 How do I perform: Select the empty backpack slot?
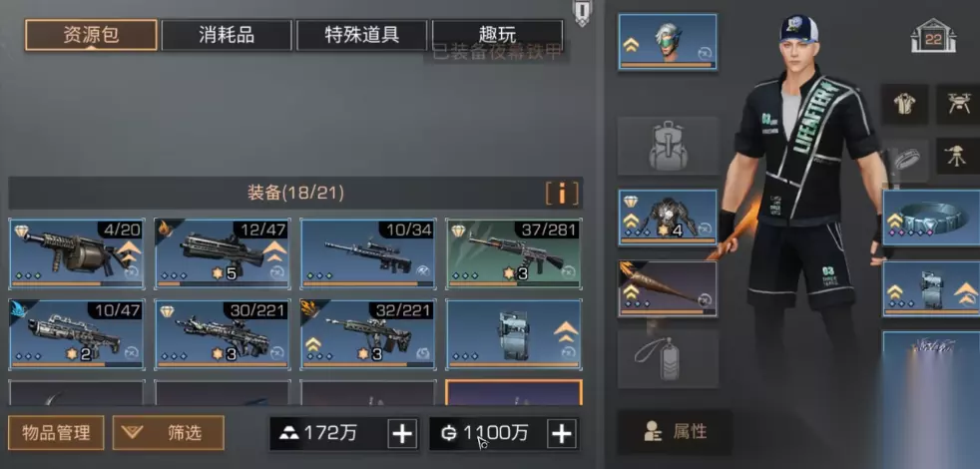point(668,146)
